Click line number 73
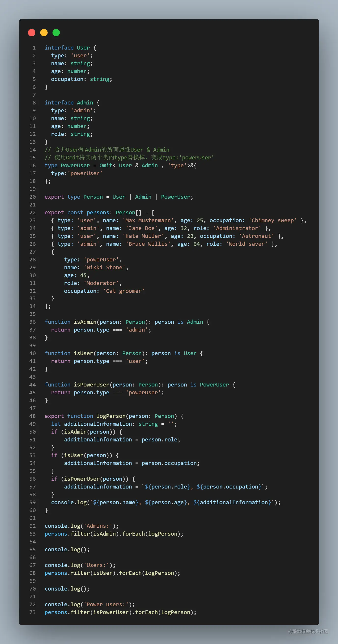Image resolution: width=338 pixels, height=644 pixels. (32, 612)
